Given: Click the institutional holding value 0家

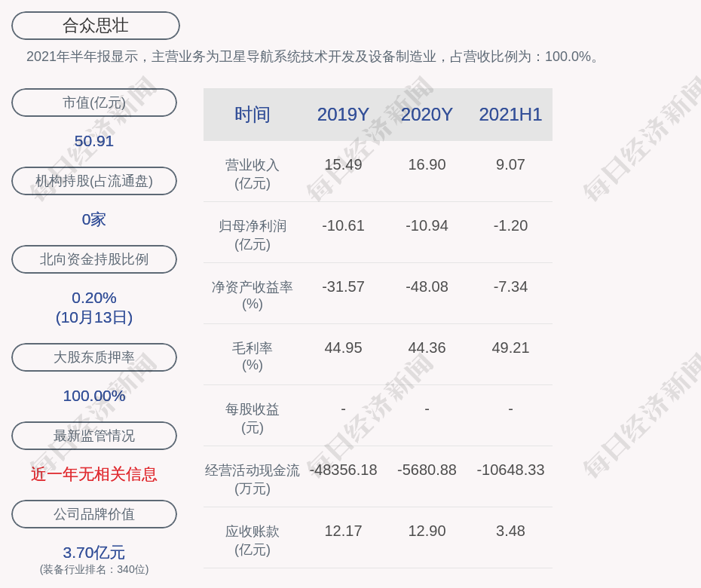Looking at the screenshot, I should click(94, 219).
